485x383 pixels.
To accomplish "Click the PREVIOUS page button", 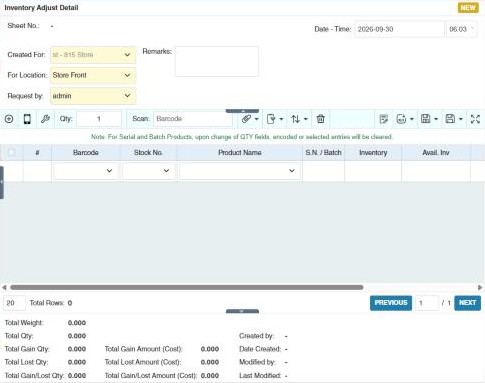I will [x=391, y=303].
